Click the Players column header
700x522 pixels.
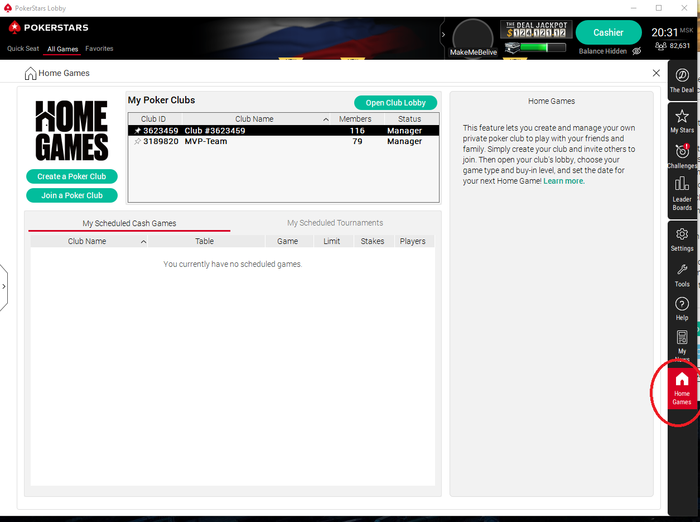click(x=413, y=241)
